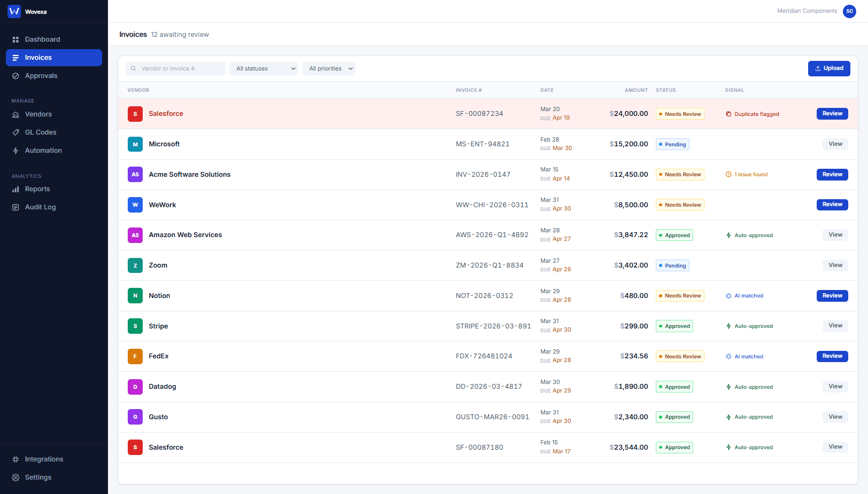The height and width of the screenshot is (494, 868).
Task: Select the GL Codes tag icon
Action: 15,132
